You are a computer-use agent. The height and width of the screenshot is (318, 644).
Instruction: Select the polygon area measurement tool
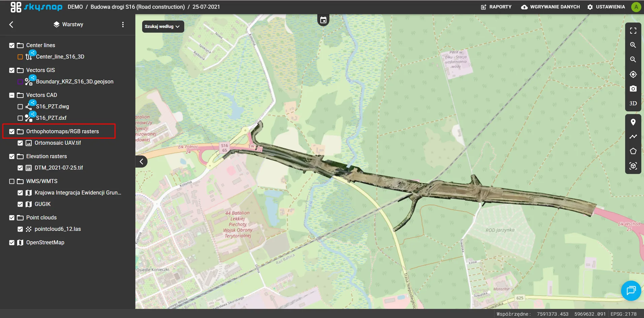click(633, 151)
